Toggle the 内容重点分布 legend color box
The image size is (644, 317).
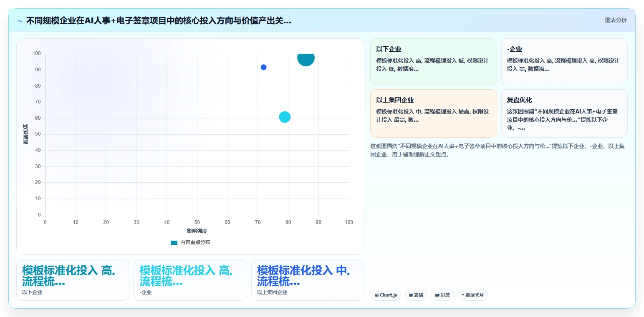(x=174, y=242)
